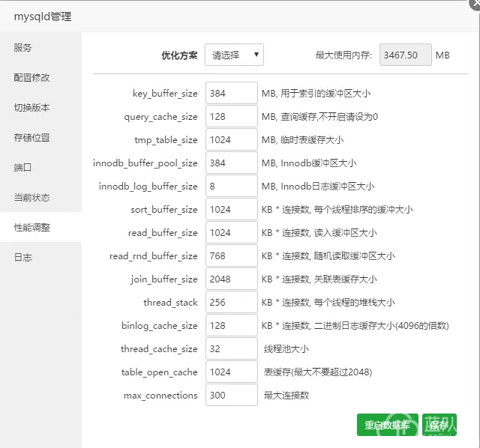Click the 保存 button
The height and width of the screenshot is (448, 480).
tap(439, 425)
